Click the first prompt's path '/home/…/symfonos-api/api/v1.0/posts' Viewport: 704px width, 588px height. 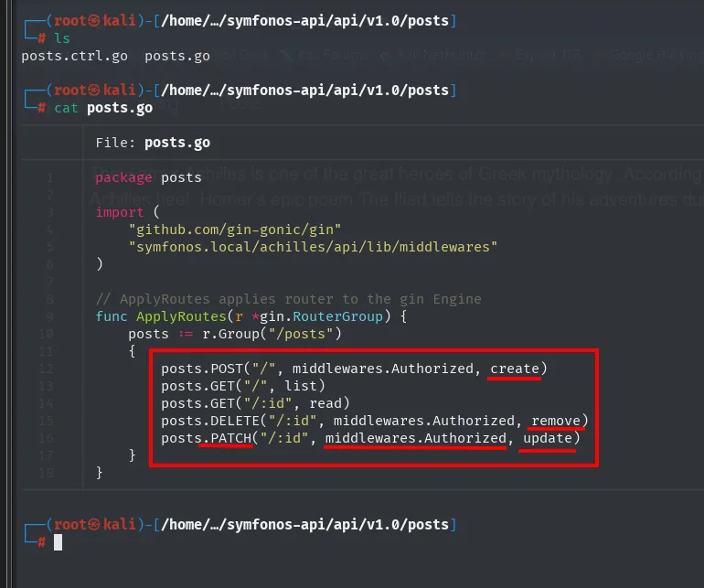pyautogui.click(x=304, y=21)
